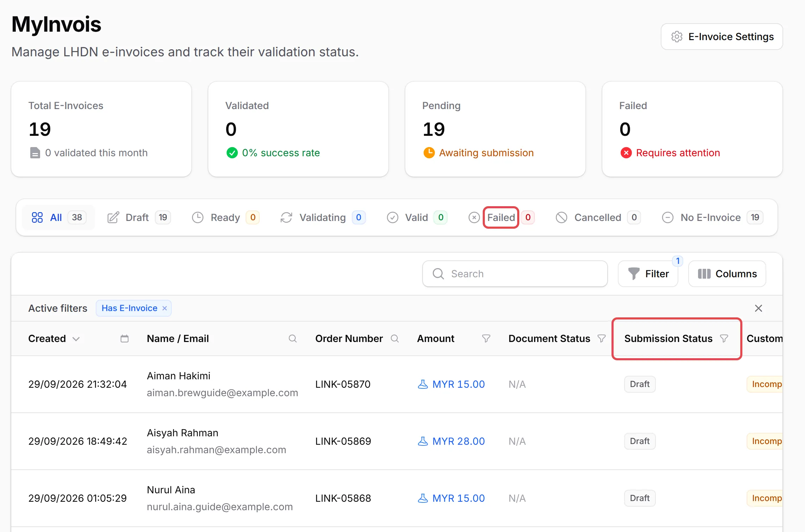This screenshot has width=805, height=532.
Task: Click the Document Status column header
Action: pos(549,338)
